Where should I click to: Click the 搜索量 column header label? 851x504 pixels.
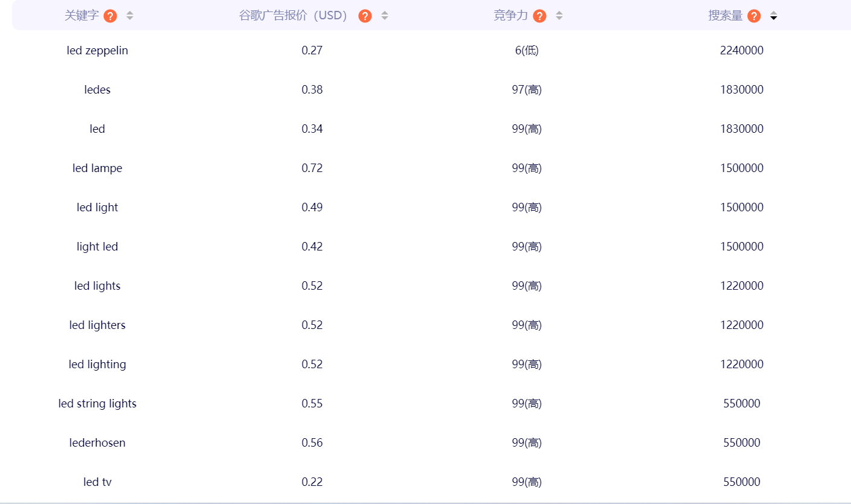point(725,16)
